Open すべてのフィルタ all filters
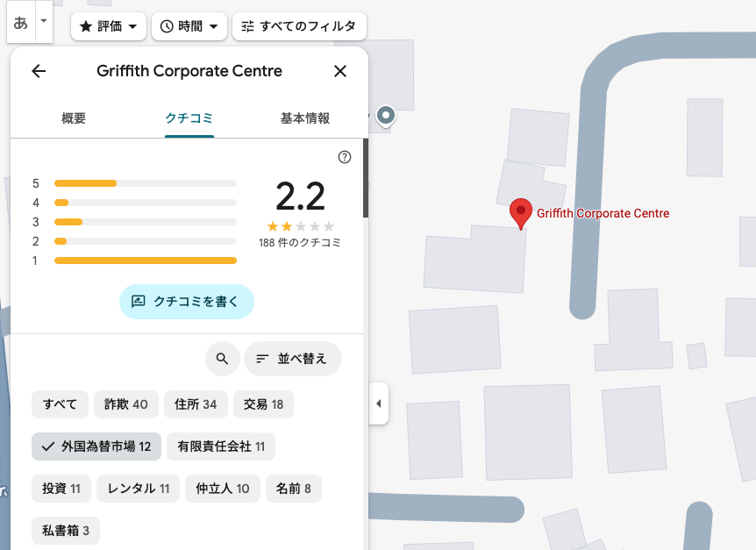 (299, 26)
